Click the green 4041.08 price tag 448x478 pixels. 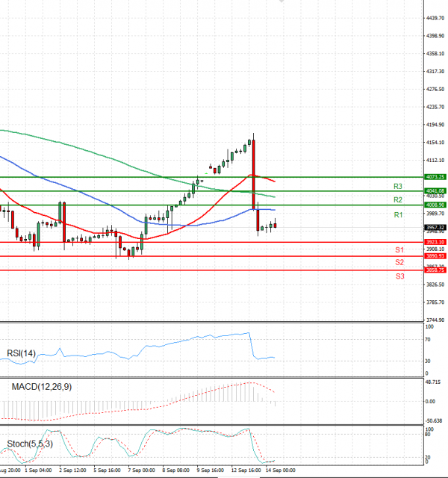pyautogui.click(x=435, y=191)
